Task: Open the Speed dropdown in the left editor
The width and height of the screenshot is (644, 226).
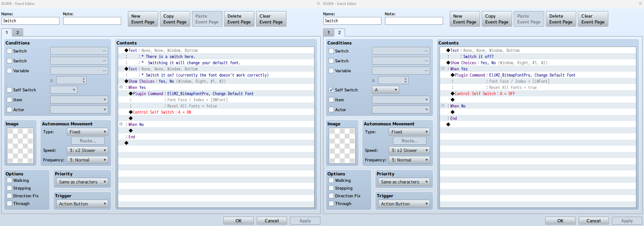Action: (87, 150)
